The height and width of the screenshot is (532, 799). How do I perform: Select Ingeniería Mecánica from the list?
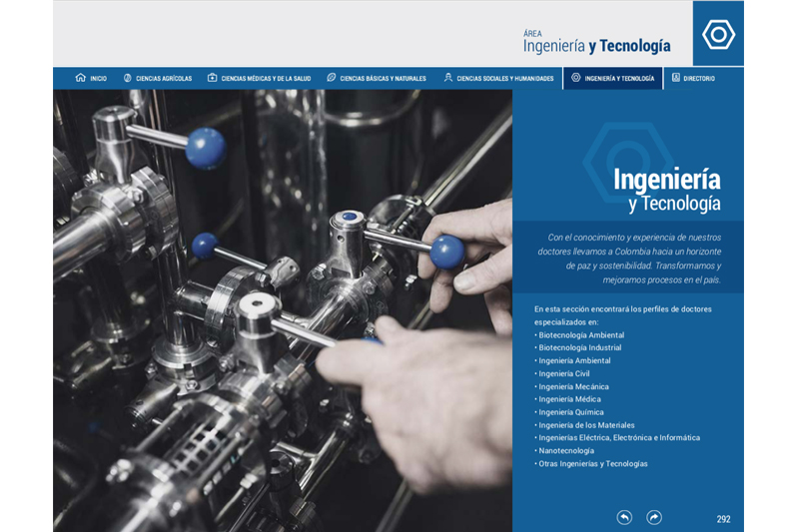(x=573, y=386)
